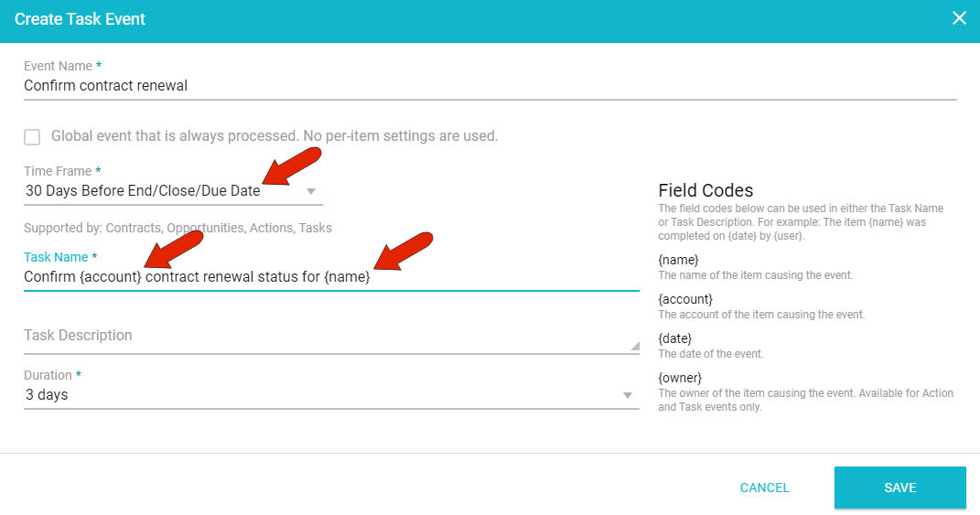Click the Field Codes heading
Screen dimensions: 980x515
(705, 190)
